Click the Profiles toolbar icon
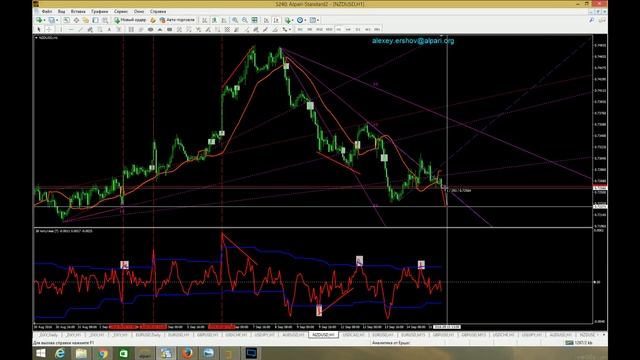 tap(51, 20)
